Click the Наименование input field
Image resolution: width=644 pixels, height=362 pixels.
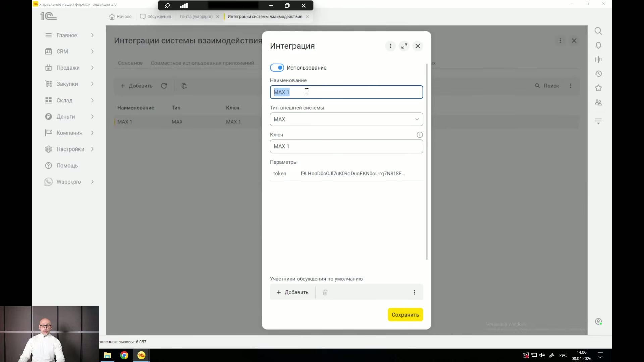tap(346, 92)
